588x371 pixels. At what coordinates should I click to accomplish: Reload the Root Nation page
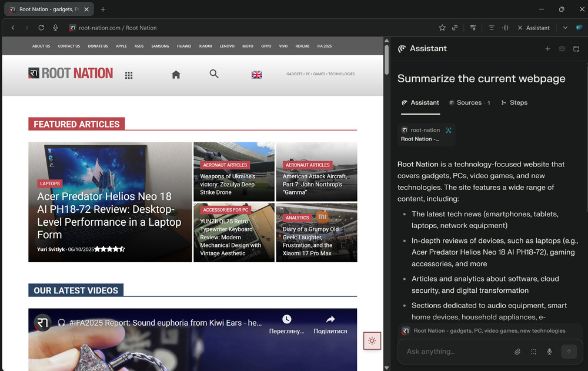click(41, 28)
